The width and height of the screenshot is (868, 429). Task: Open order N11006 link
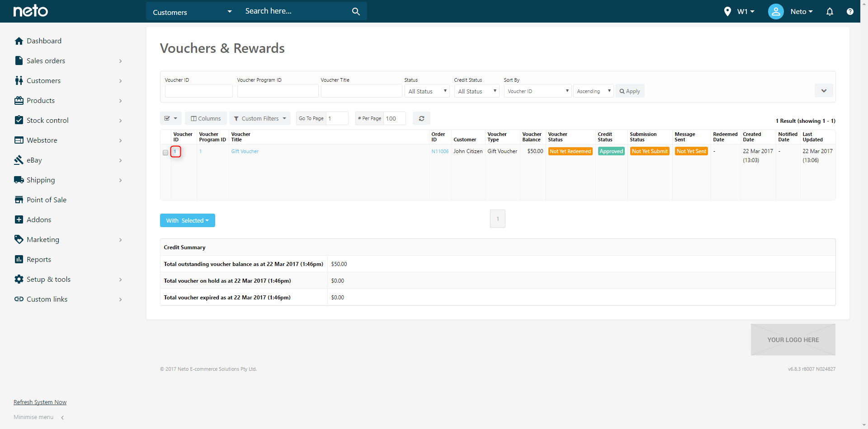(x=440, y=151)
